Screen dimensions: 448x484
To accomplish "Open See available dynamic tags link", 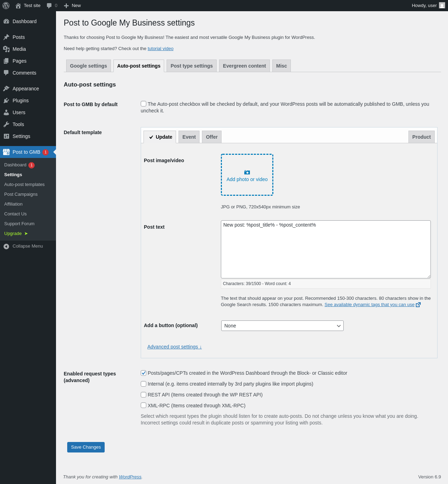I will coord(370,305).
